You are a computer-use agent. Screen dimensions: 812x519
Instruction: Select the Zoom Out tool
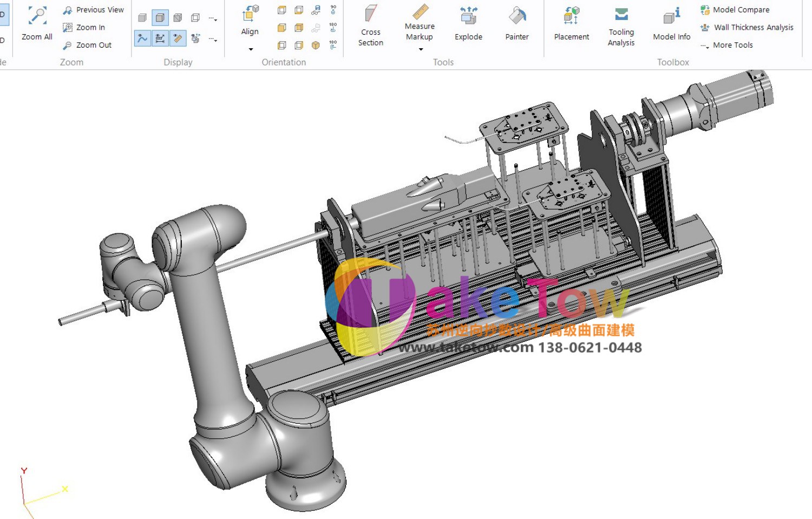(87, 45)
